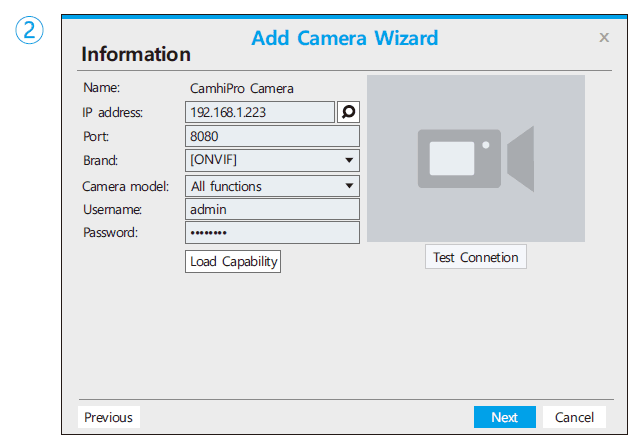
Task: Click the masked Password input field
Action: (x=272, y=233)
